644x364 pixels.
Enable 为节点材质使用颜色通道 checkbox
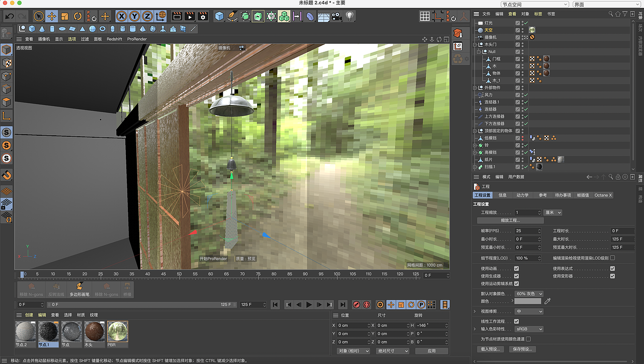pos(528,339)
